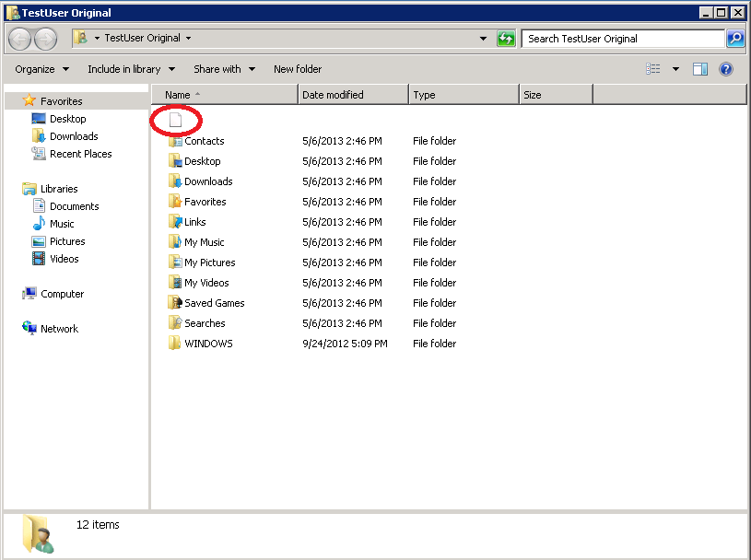
Task: Expand the address bar history dropdown arrow
Action: (x=483, y=39)
